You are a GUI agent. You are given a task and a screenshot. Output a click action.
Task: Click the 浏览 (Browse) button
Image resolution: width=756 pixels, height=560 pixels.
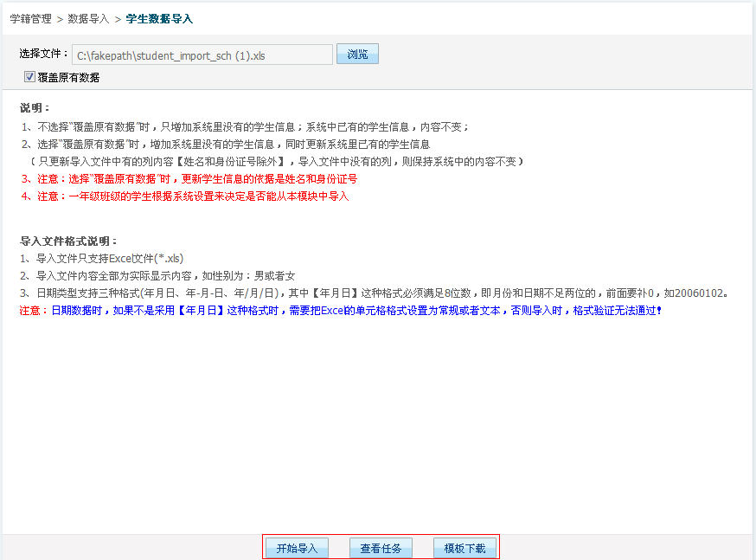pyautogui.click(x=357, y=54)
